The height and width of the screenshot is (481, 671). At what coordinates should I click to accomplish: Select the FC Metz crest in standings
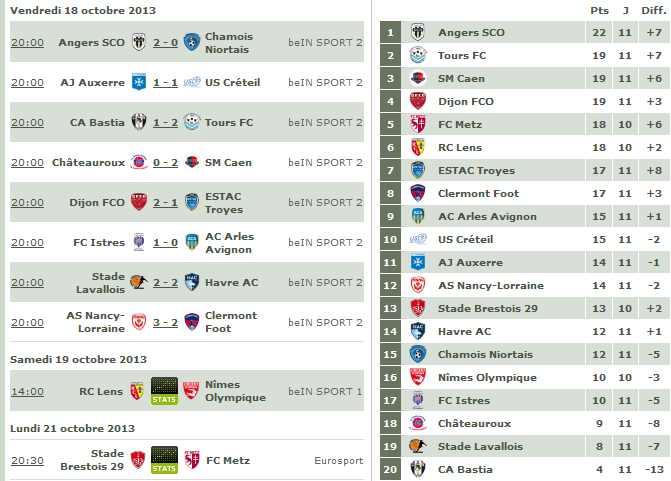pos(418,124)
